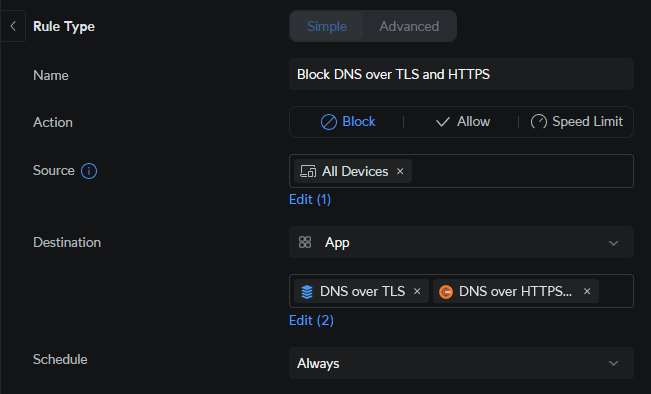This screenshot has height=394, width=651.
Task: Click the Edit (2) destination link
Action: click(x=311, y=320)
